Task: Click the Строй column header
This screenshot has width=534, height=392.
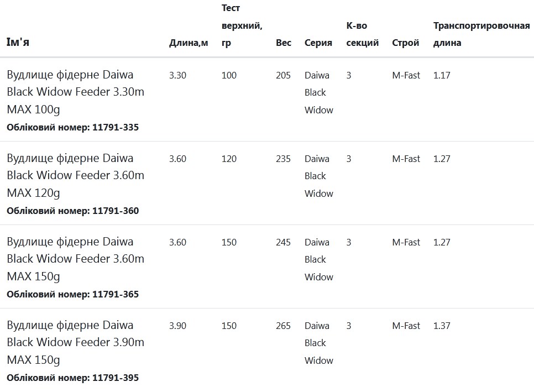Action: tap(405, 43)
